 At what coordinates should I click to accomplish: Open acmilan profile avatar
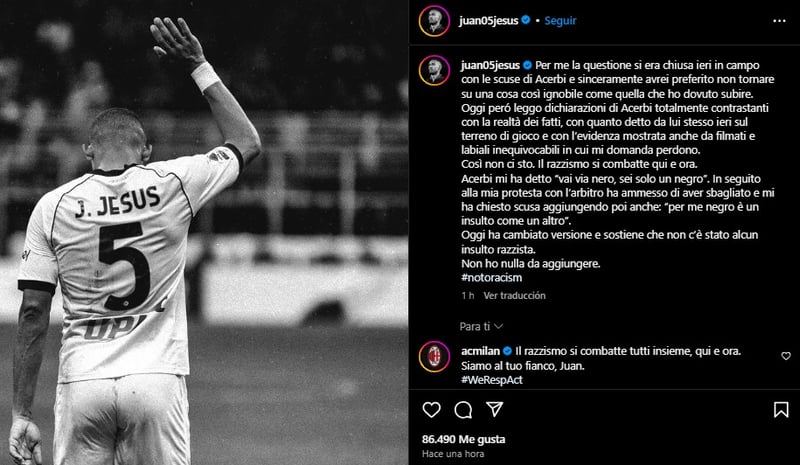pyautogui.click(x=434, y=356)
